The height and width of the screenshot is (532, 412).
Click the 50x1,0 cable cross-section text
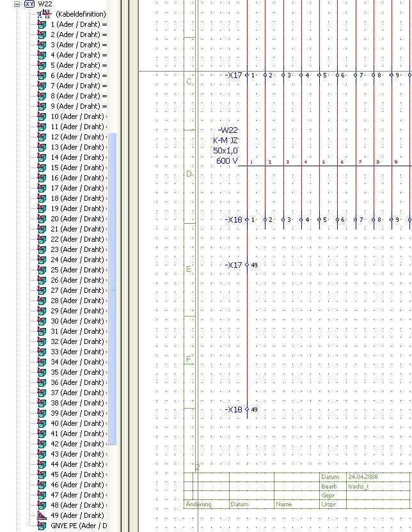(x=226, y=150)
